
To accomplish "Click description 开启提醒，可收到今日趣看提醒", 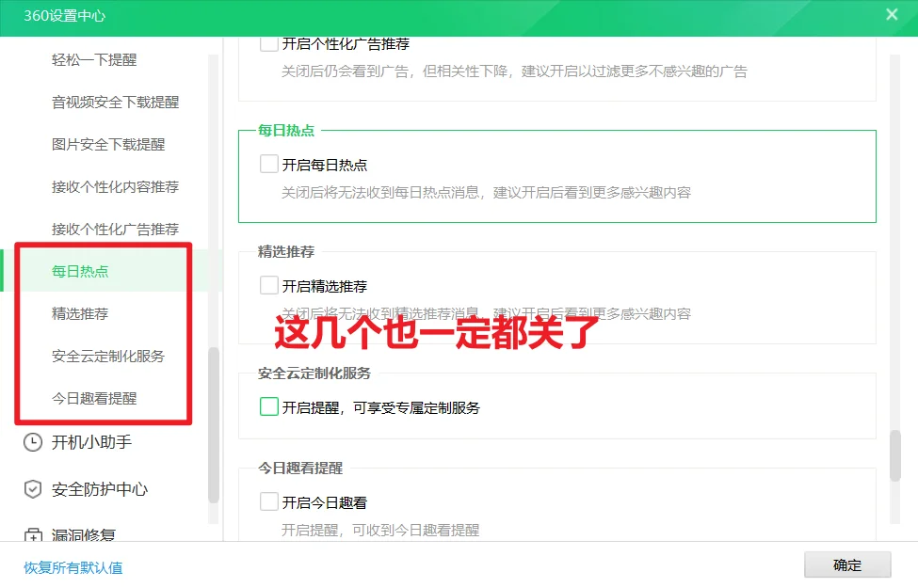I will coord(380,530).
